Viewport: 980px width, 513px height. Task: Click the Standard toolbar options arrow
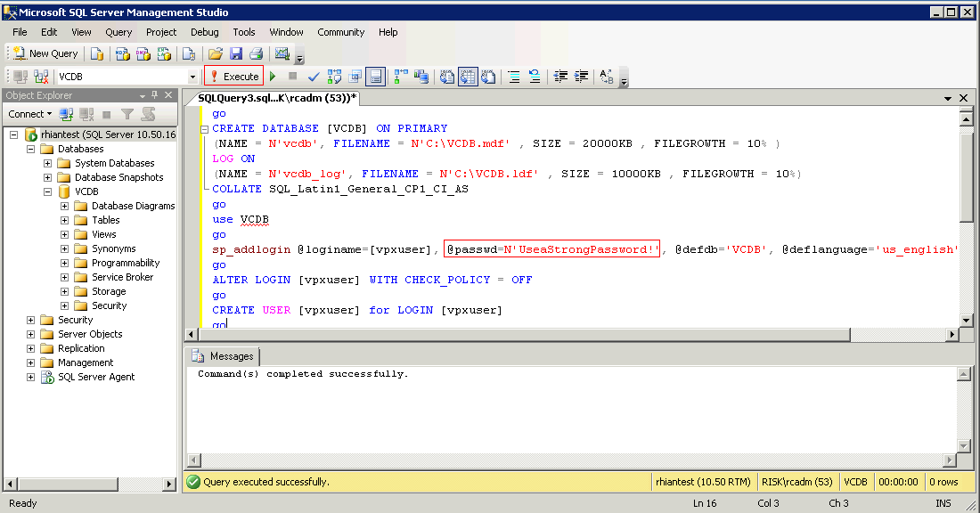pyautogui.click(x=300, y=58)
